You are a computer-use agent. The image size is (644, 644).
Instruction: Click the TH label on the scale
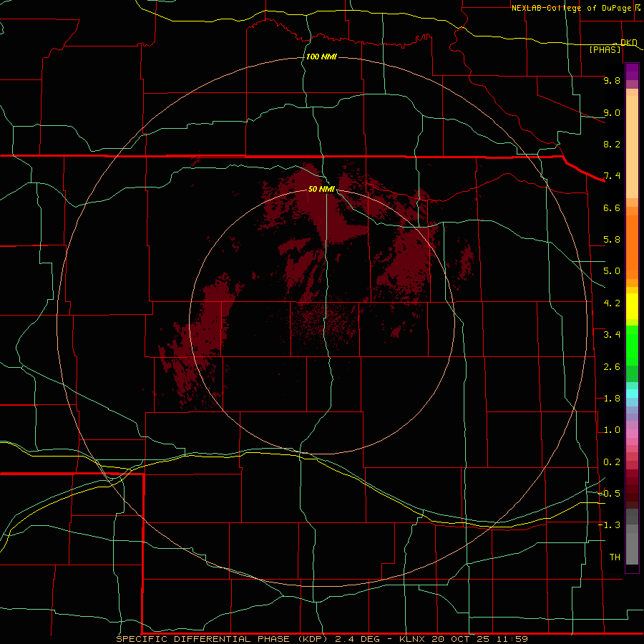point(615,557)
